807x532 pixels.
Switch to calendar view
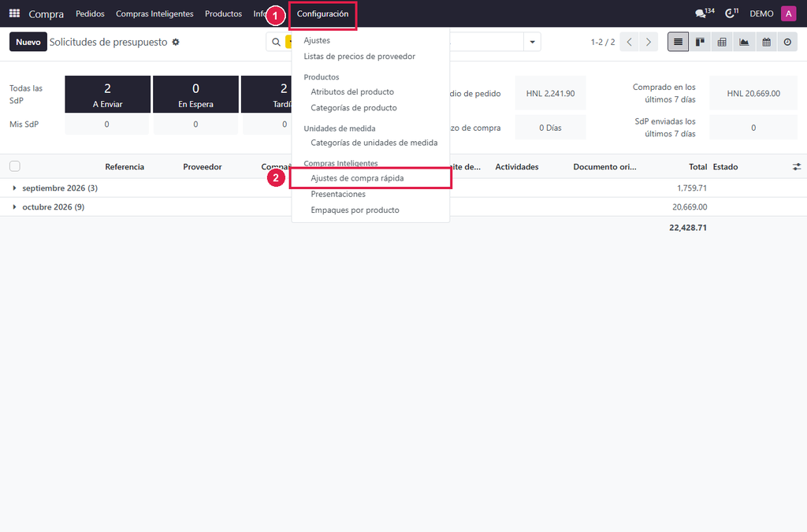[x=766, y=43]
